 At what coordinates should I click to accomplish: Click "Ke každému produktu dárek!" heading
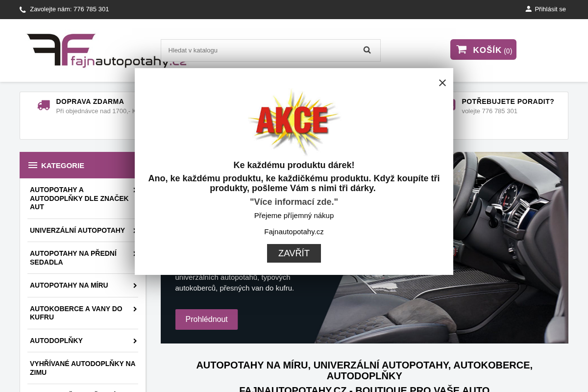pyautogui.click(x=294, y=165)
